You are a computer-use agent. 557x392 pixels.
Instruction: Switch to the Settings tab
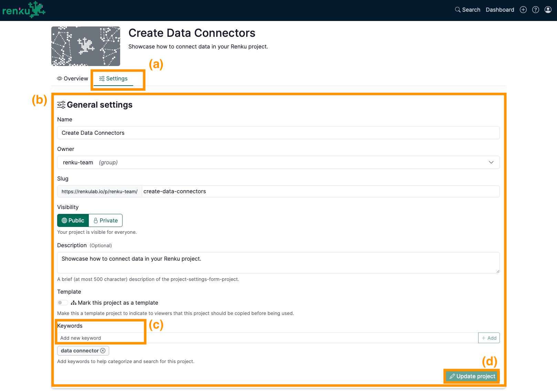click(x=113, y=78)
